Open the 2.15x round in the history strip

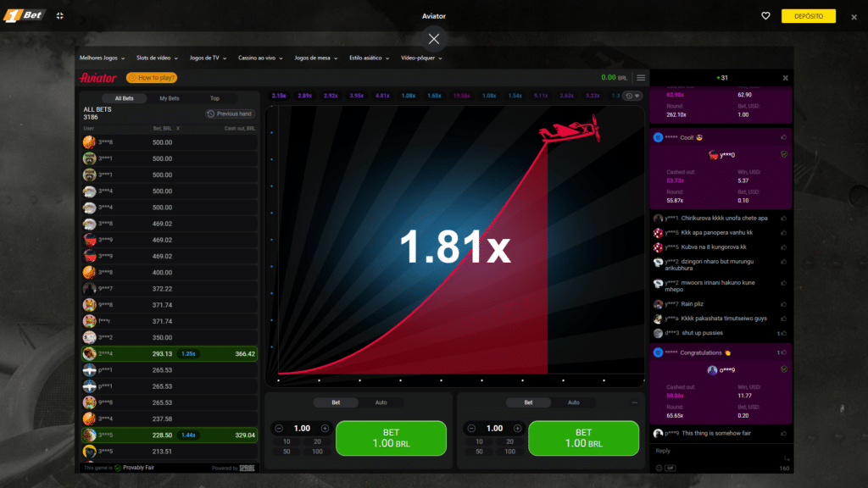tap(278, 96)
